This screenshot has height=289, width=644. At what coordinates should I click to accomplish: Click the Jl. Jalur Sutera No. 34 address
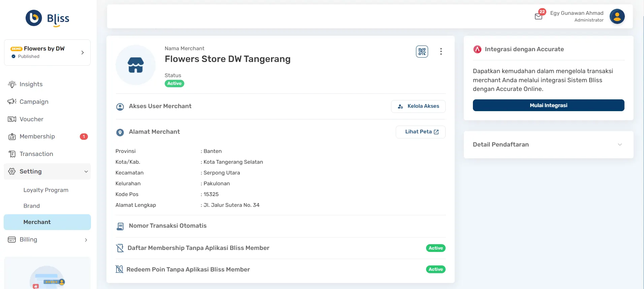[x=231, y=205]
